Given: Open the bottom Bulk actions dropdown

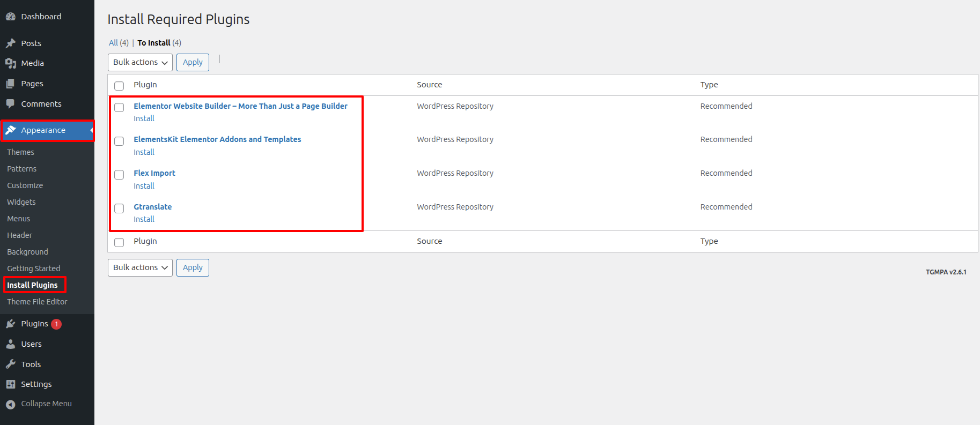Looking at the screenshot, I should (x=140, y=267).
